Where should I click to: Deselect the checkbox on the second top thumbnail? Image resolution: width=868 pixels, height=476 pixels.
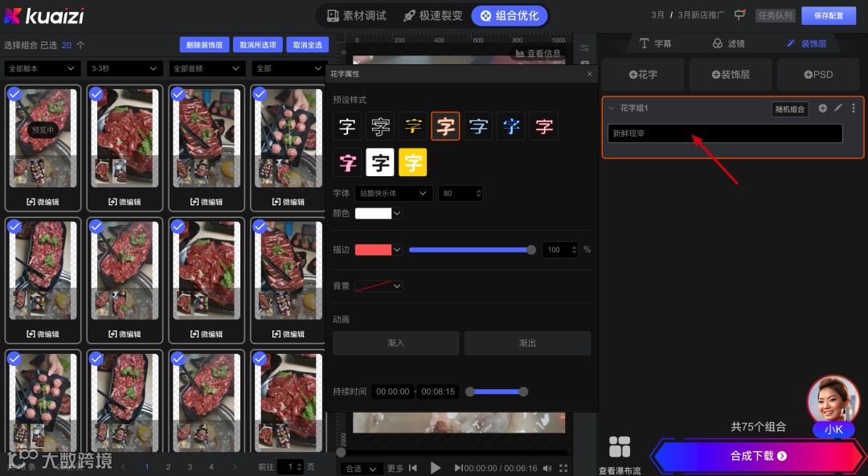(96, 92)
